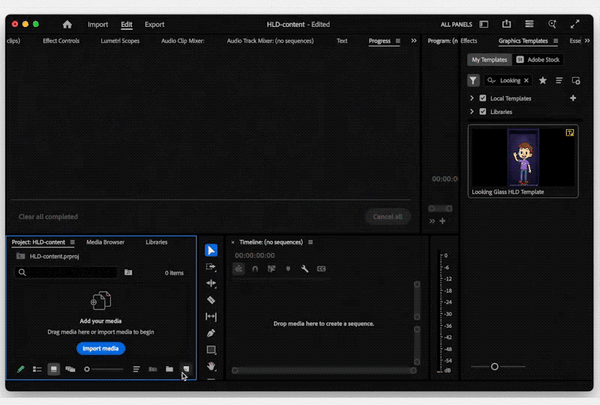
Task: Open the Project: HLD-content panel menu
Action: (72, 242)
